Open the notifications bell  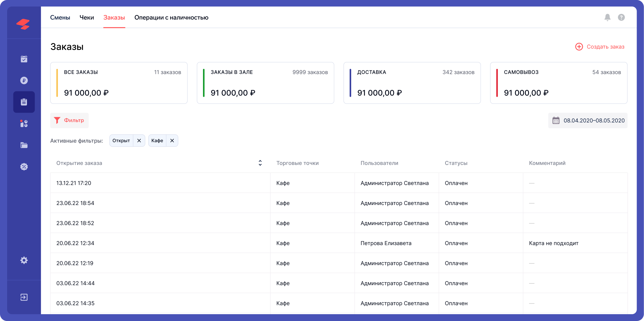click(607, 18)
